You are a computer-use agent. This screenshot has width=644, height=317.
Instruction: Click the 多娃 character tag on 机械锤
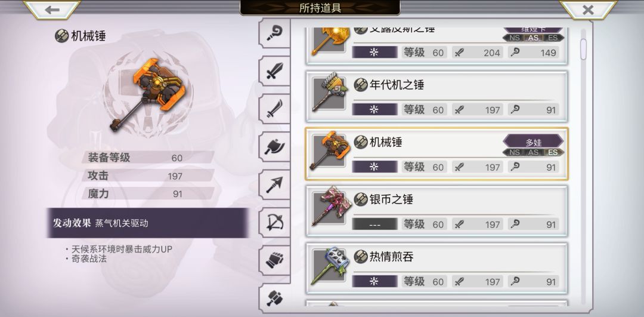pyautogui.click(x=533, y=142)
